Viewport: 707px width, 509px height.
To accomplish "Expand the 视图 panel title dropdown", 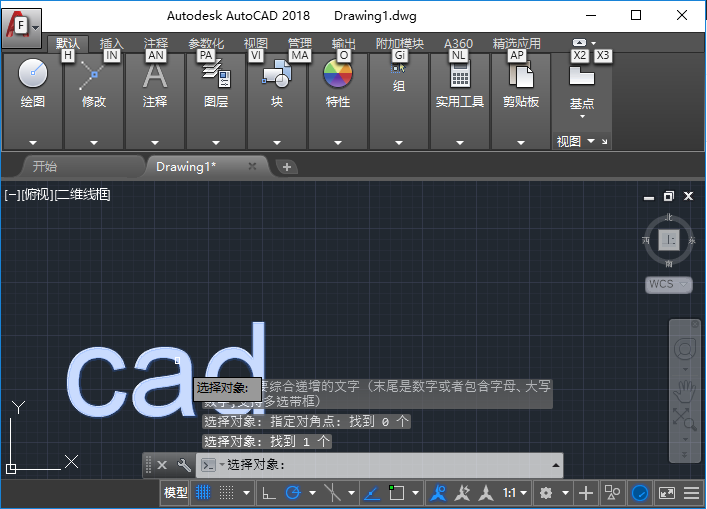I will coord(591,141).
